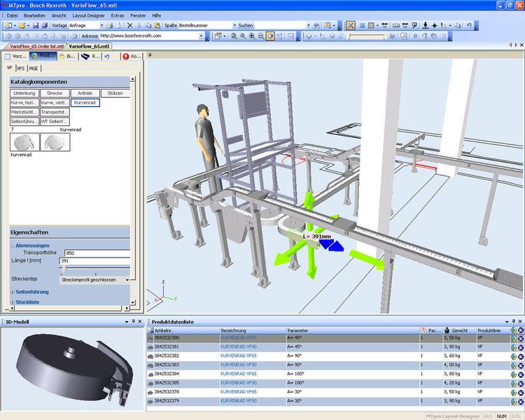Open the Streckentyp dropdown
The image size is (525, 420).
coord(127,280)
